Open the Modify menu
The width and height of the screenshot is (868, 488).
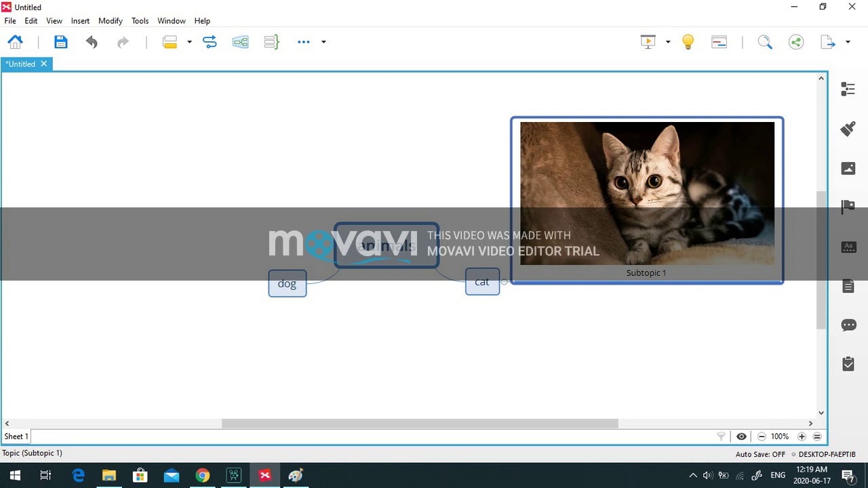[x=111, y=21]
